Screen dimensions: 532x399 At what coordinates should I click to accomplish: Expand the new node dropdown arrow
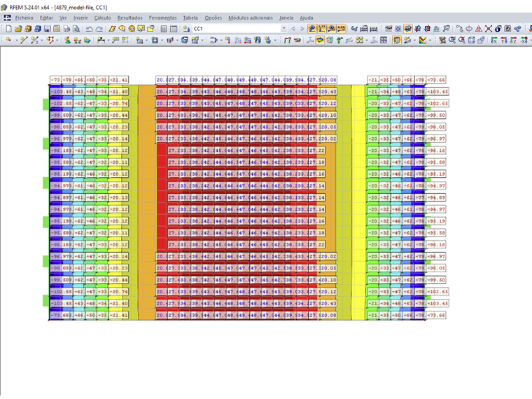click(16, 40)
